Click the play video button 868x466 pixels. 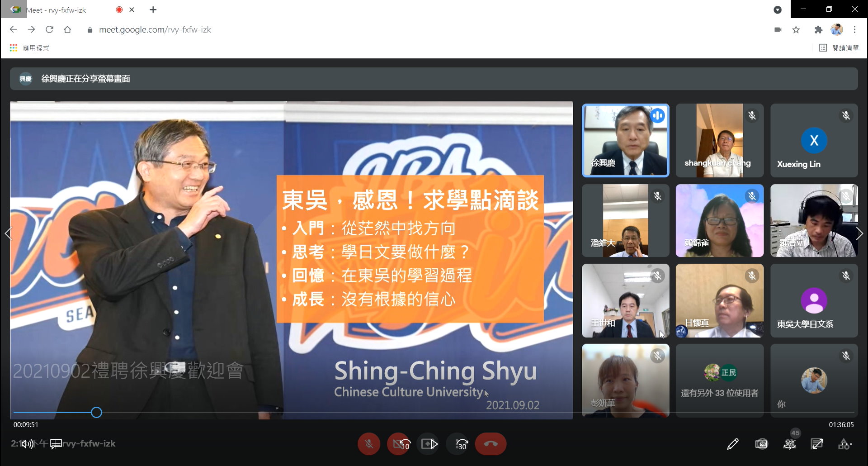[x=429, y=444]
